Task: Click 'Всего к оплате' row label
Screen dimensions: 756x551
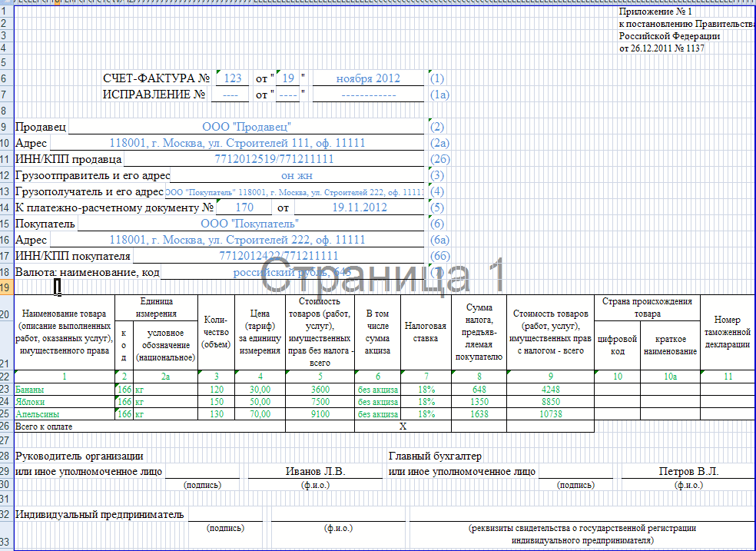Action: tap(150, 427)
